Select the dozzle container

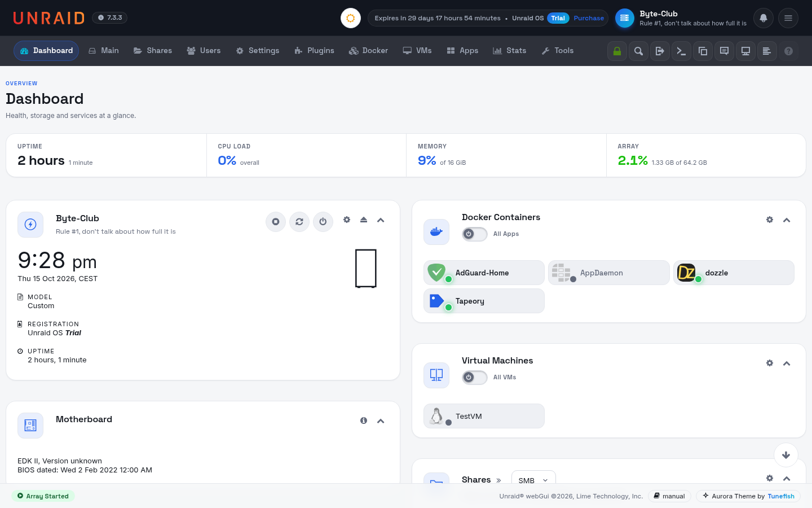pos(734,273)
